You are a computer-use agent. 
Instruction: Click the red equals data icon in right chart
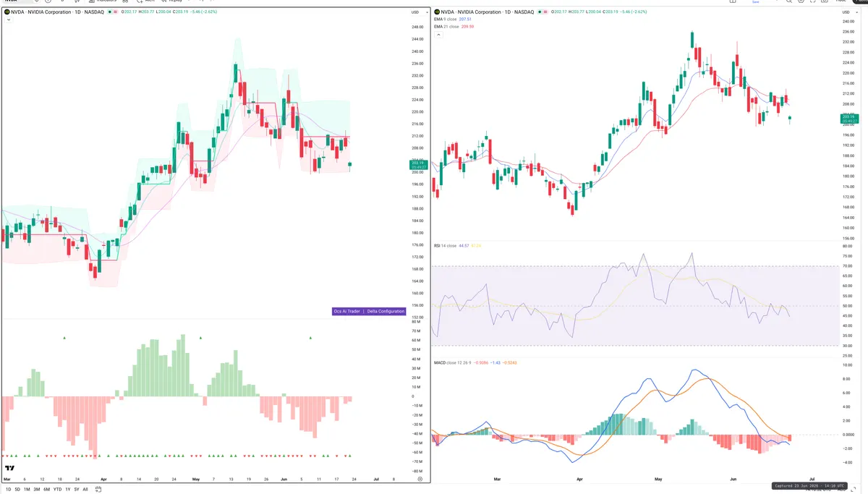click(x=546, y=12)
